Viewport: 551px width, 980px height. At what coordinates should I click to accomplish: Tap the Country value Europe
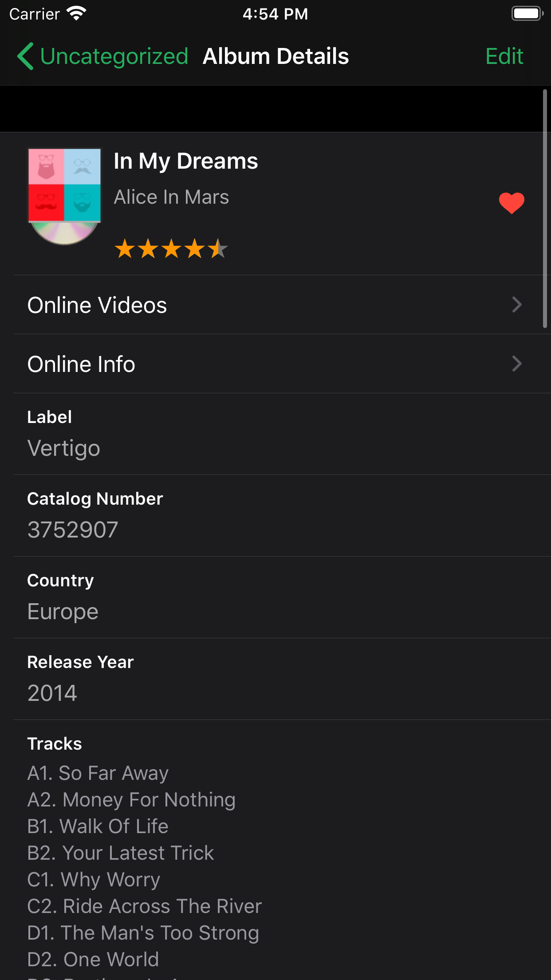coord(63,611)
